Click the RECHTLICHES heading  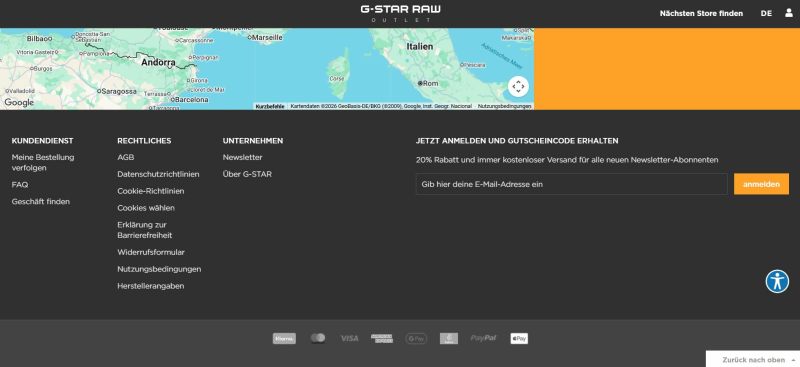pyautogui.click(x=144, y=141)
